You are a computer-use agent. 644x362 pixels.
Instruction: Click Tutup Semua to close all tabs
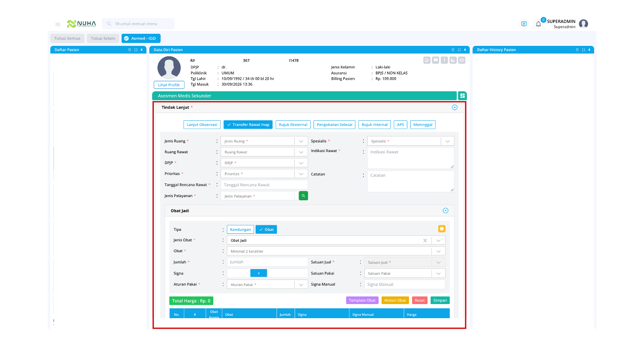(x=67, y=39)
